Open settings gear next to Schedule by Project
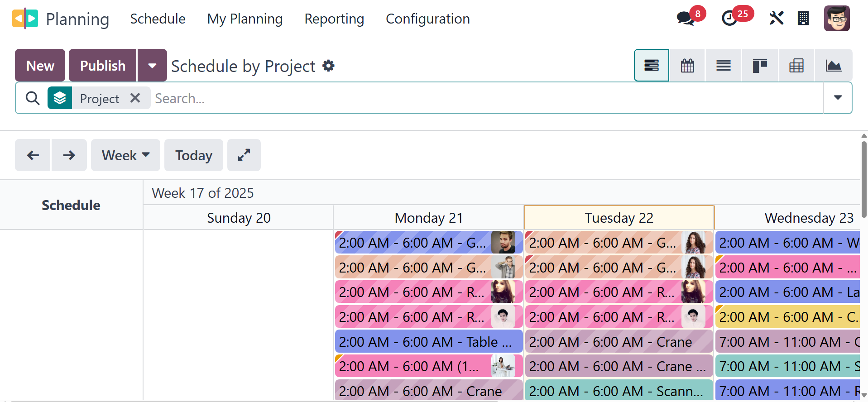 328,66
